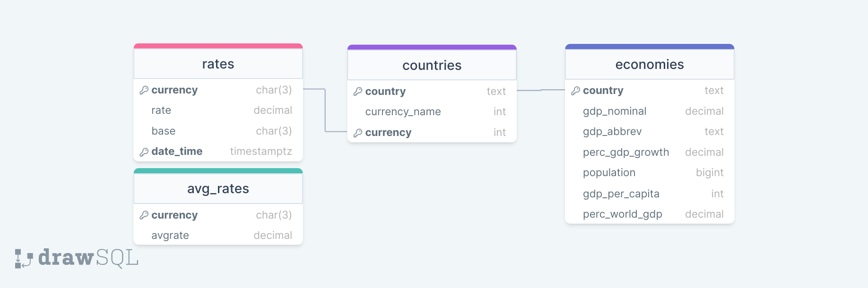
Task: Click key icon next to economies country column
Action: [x=575, y=91]
